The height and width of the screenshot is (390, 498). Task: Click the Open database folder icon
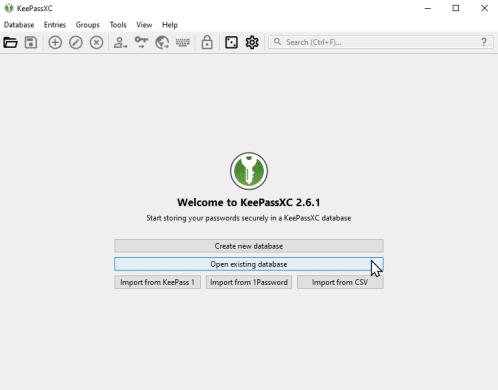[x=10, y=43]
